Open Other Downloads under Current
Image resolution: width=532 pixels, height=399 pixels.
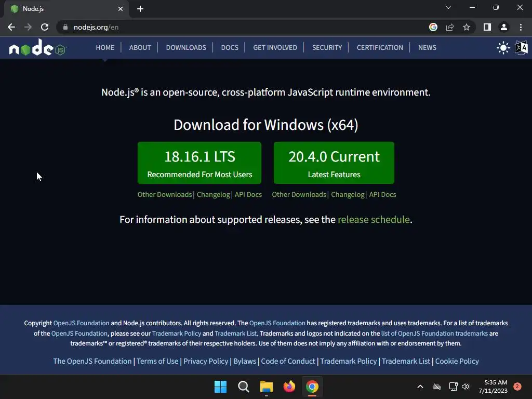[x=299, y=194]
